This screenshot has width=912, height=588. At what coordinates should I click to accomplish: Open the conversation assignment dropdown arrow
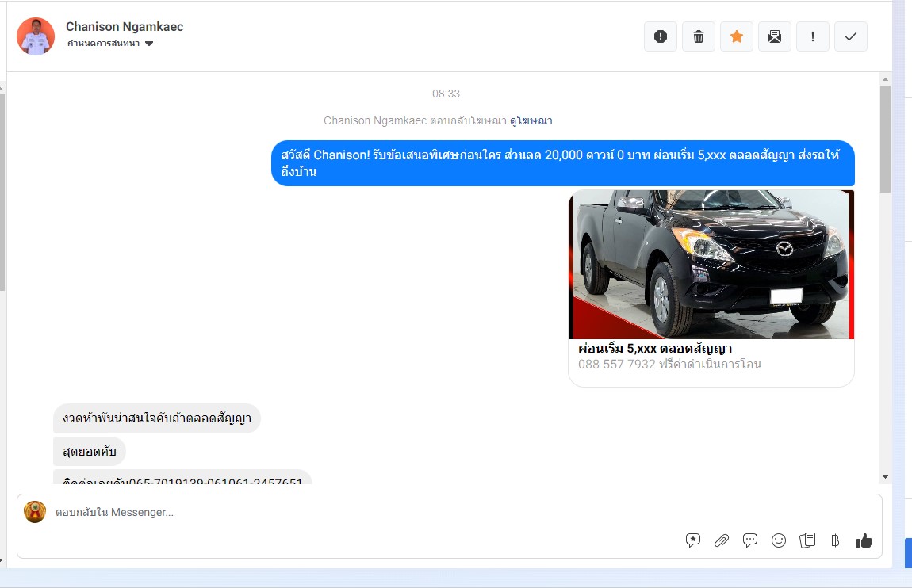[149, 44]
